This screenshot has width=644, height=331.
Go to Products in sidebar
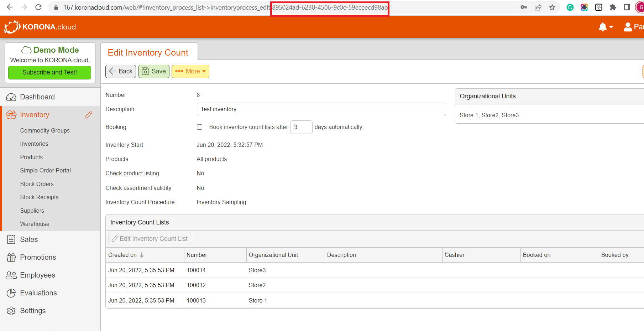31,157
